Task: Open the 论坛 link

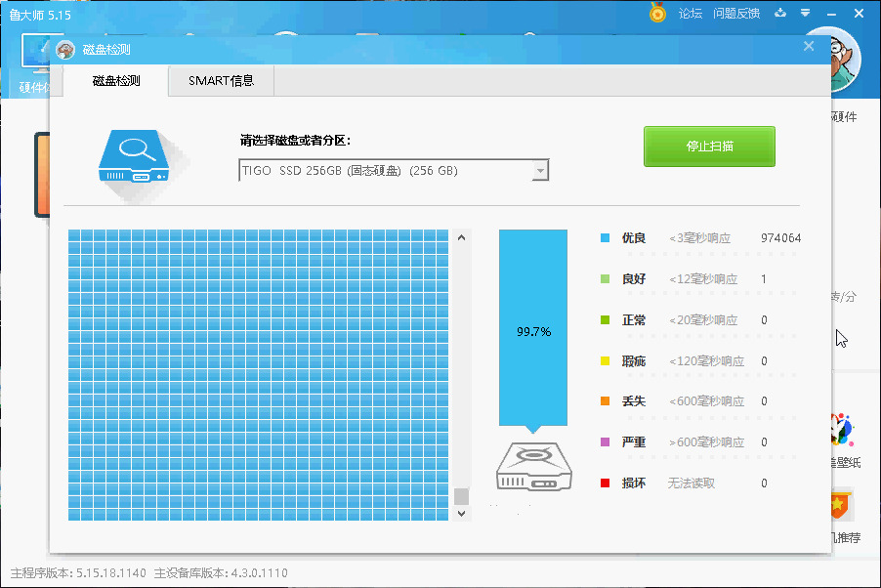Action: click(689, 14)
